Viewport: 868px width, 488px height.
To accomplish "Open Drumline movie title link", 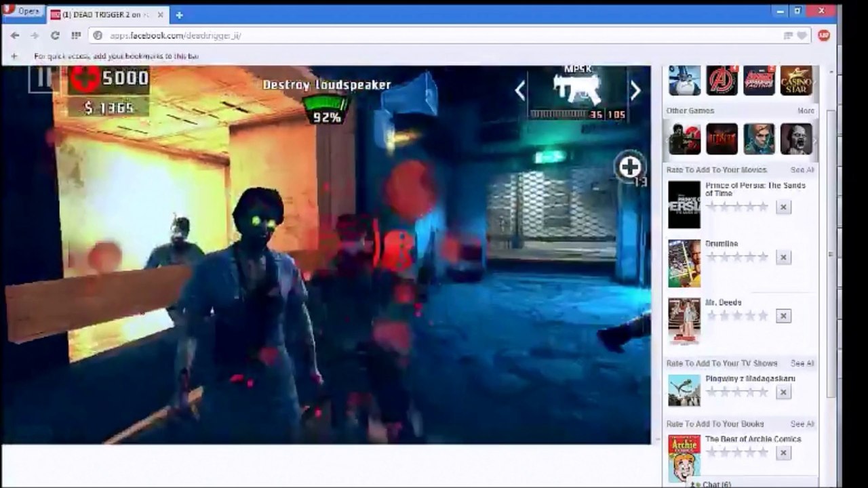I will point(722,244).
